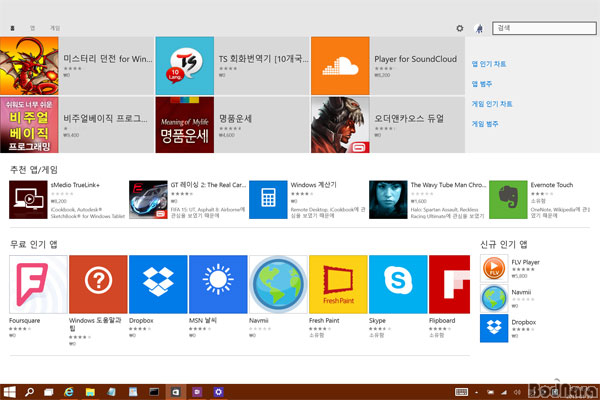This screenshot has height=400, width=600.
Task: Open the Windows Start button
Action: [x=9, y=392]
